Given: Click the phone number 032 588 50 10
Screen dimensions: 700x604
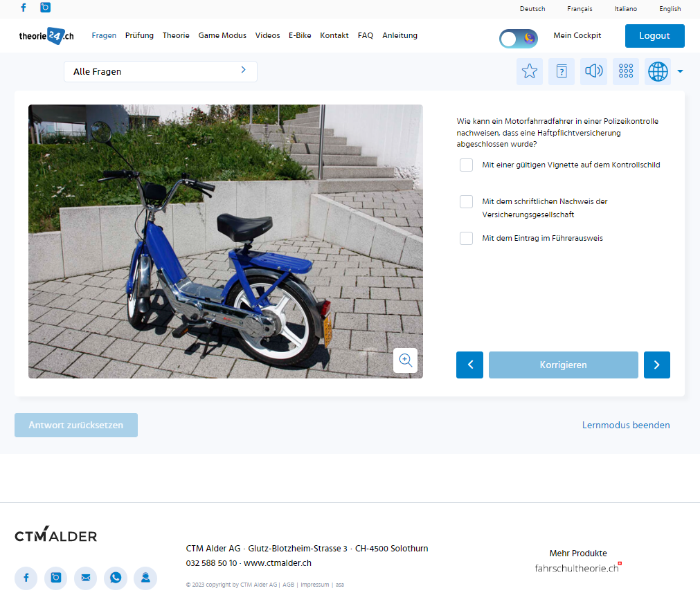Looking at the screenshot, I should coord(211,563).
